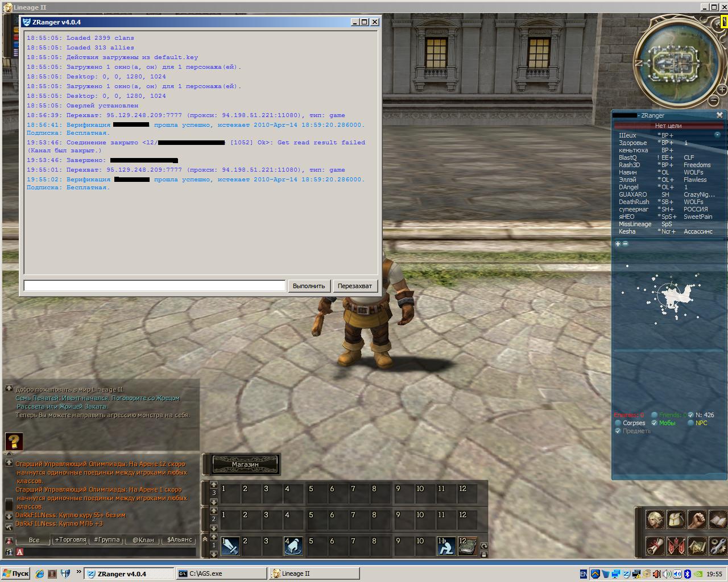Screen dimensions: 728x582
Task: Open the Пуск start menu
Action: [16, 574]
